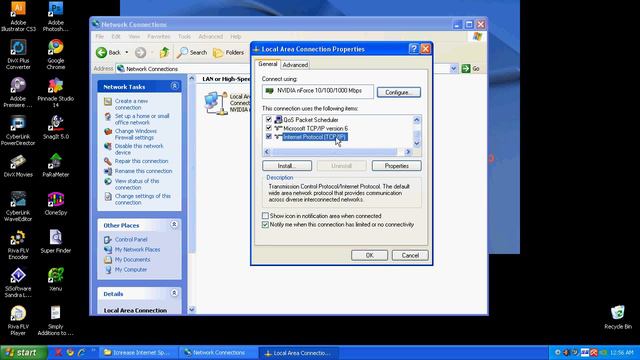Open Adobe Illustrator CS3 desktop icon
Viewport: 640px width, 360px height.
[18, 16]
